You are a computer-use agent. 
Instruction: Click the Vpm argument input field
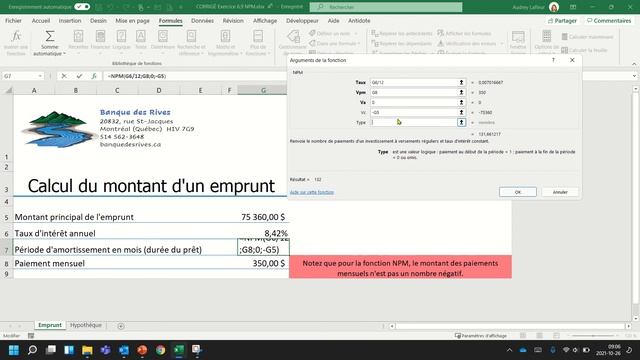coord(414,92)
